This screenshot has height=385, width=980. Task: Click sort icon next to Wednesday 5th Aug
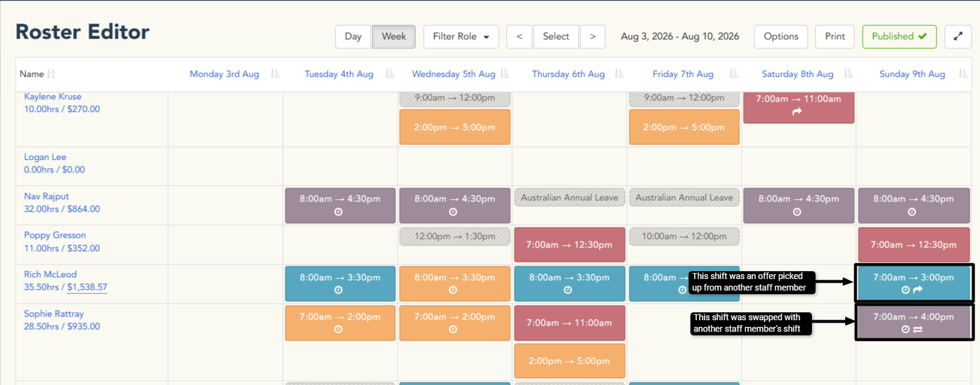click(x=505, y=73)
